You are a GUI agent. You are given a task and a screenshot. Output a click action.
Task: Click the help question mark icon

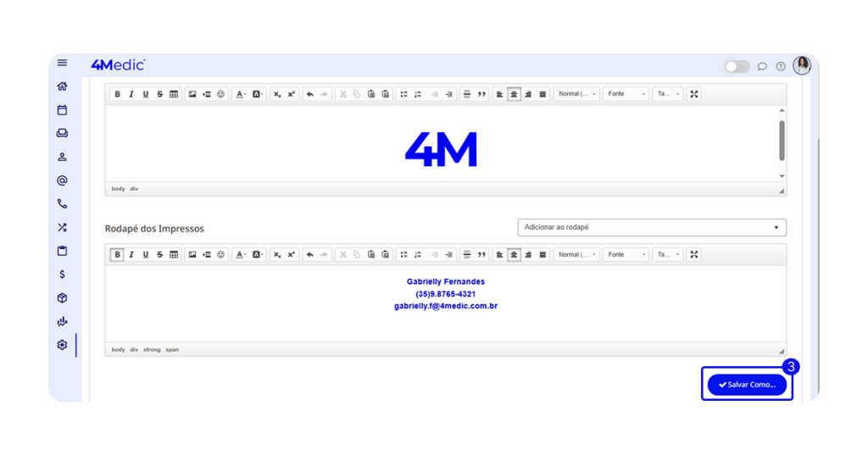coord(781,66)
